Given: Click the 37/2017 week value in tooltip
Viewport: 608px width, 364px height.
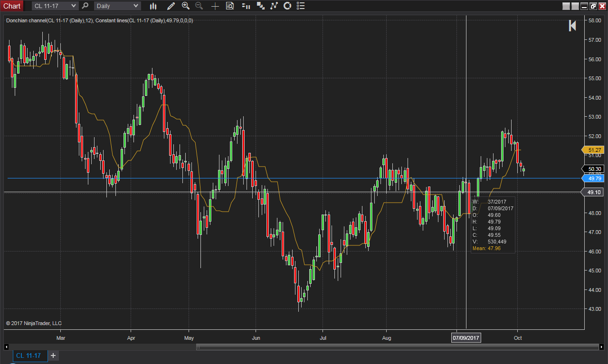Looking at the screenshot, I should (497, 202).
